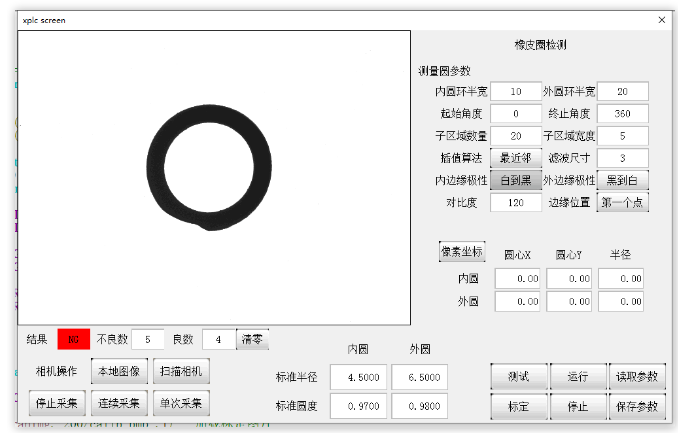Viewport: 678px width, 433px height.
Task: Edit the 子区域宽度 field
Action: [x=623, y=136]
